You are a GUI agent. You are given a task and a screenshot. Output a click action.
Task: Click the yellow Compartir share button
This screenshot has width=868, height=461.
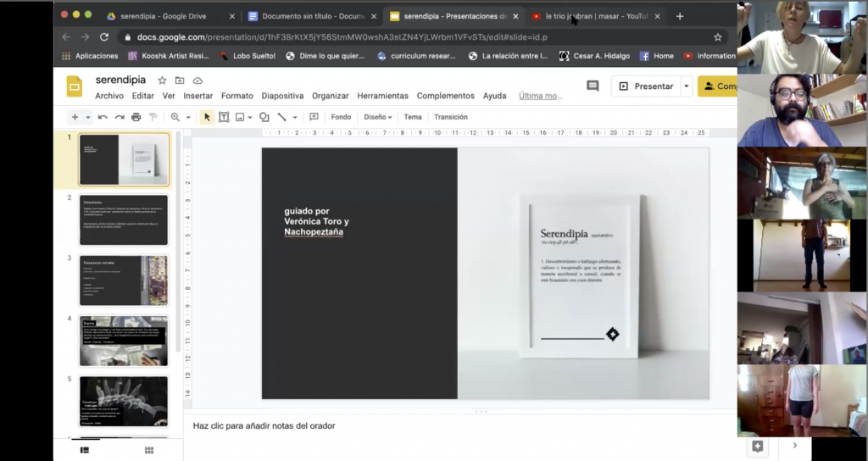tap(718, 86)
